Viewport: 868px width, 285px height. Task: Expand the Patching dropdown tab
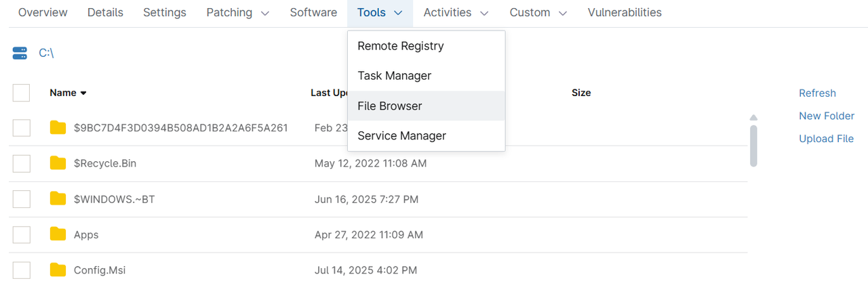(238, 12)
